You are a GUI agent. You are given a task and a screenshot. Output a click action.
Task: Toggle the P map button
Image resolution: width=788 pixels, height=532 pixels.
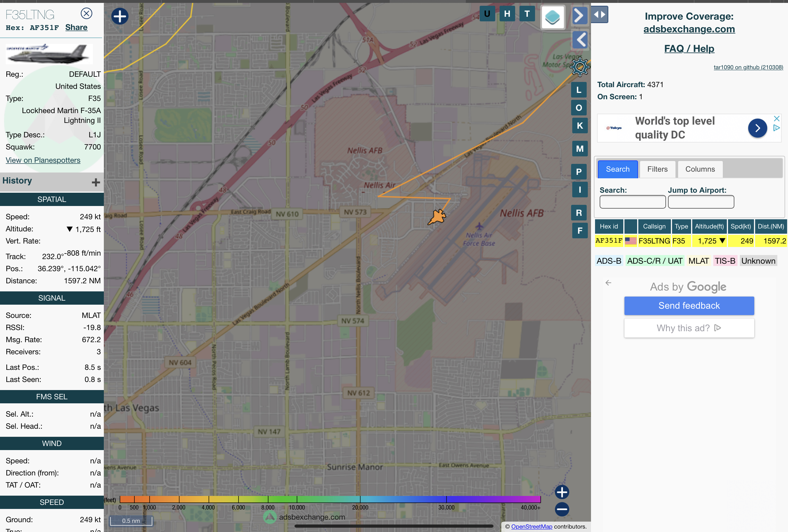(579, 172)
